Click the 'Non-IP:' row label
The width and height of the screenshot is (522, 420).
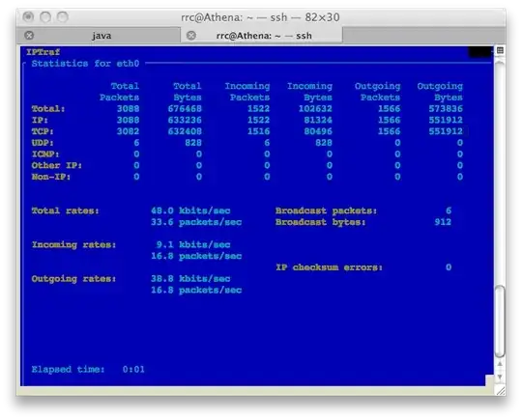tap(51, 177)
